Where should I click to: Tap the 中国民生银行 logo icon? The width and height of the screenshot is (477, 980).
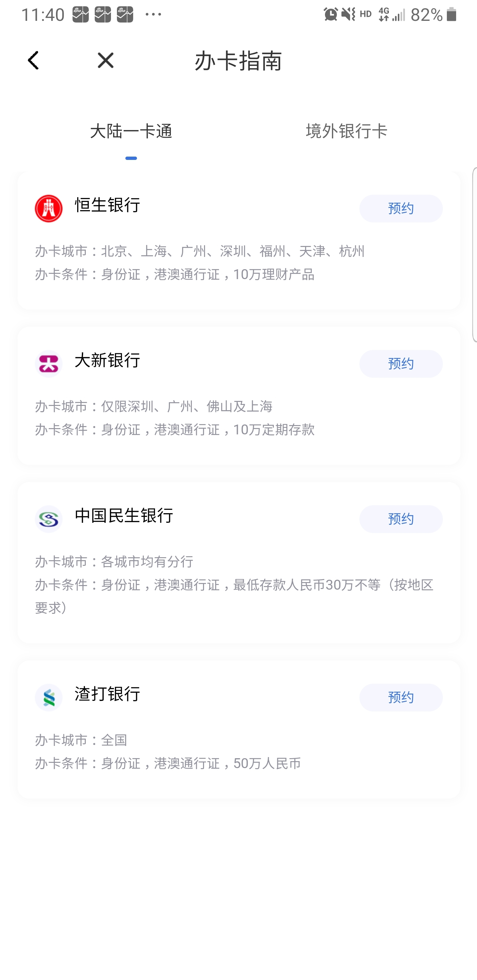pyautogui.click(x=49, y=519)
